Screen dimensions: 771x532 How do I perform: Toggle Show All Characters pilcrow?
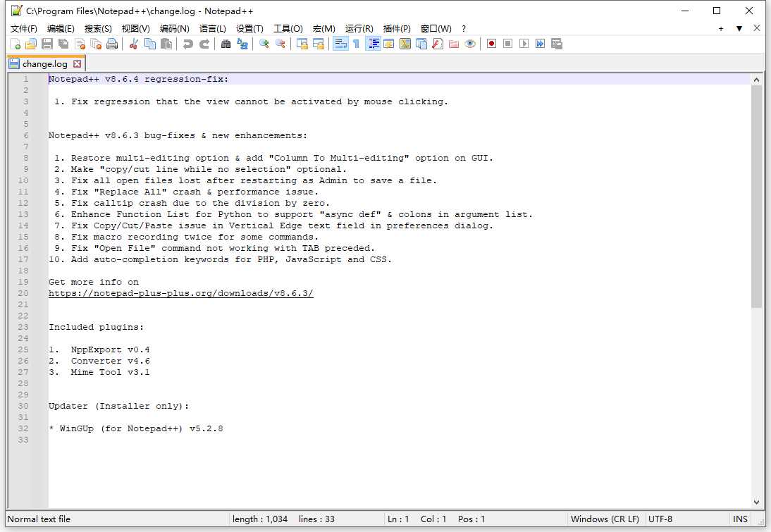[x=357, y=44]
